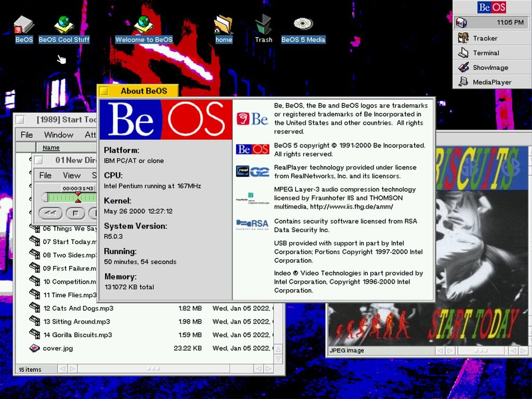532x399 pixels.
Task: Click the RSA logo in credits
Action: point(252,224)
